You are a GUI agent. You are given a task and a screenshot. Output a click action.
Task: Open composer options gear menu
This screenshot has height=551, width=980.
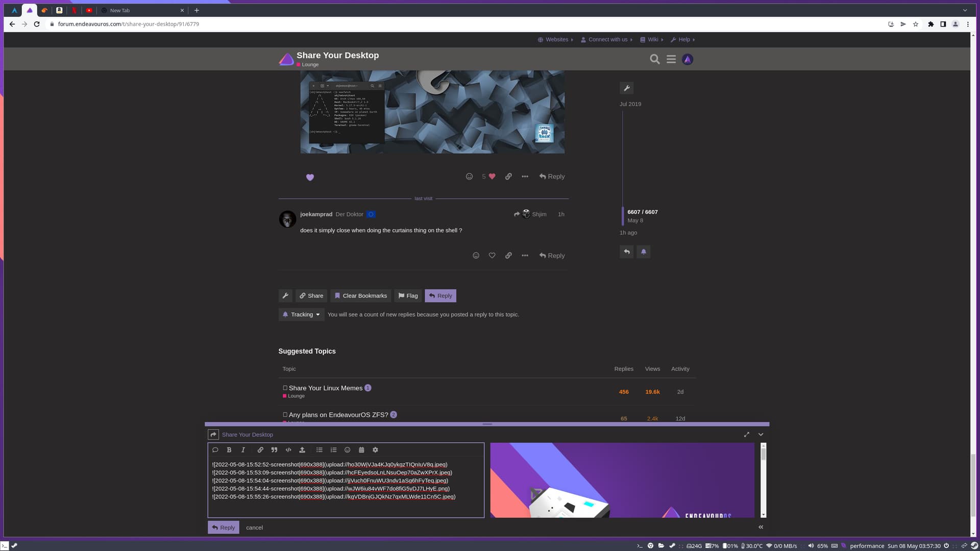coord(375,450)
